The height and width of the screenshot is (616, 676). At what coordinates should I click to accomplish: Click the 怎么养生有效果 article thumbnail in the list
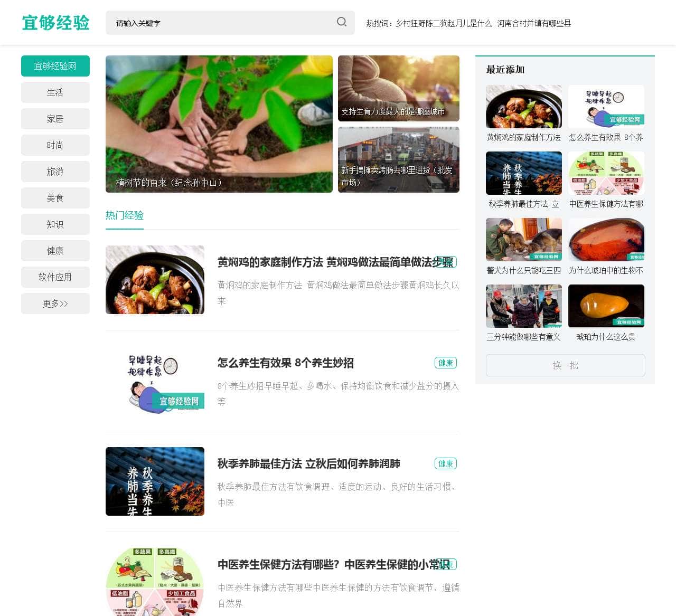coord(155,381)
